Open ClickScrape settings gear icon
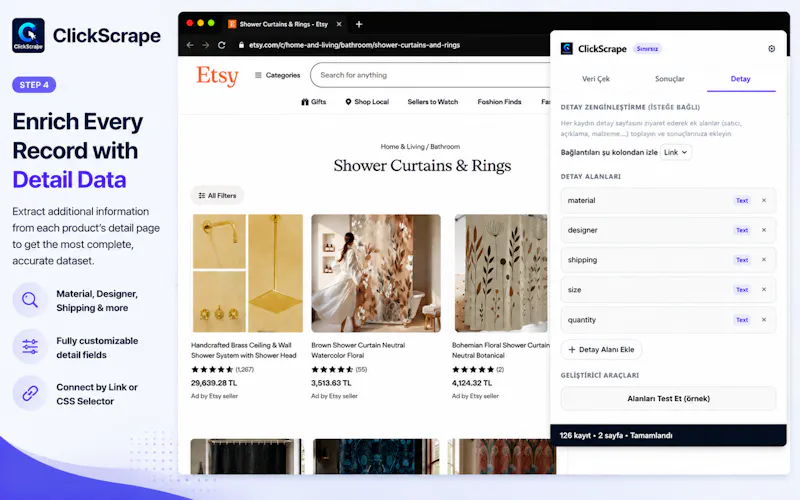The width and height of the screenshot is (800, 500). pos(771,48)
